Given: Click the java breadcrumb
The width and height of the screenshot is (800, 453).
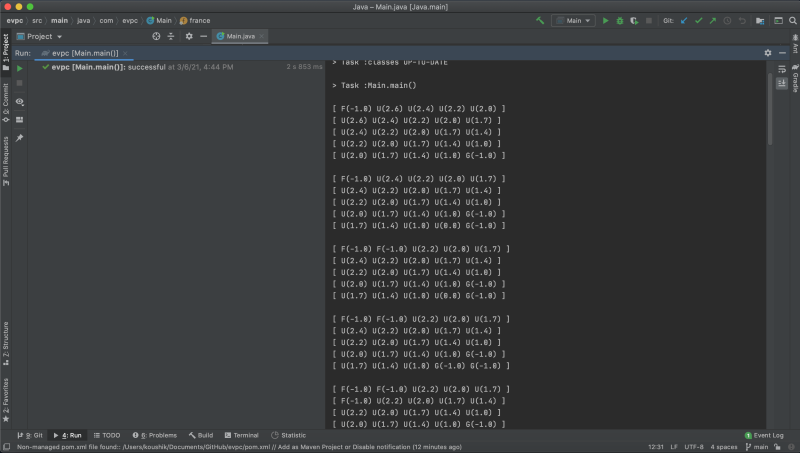Looking at the screenshot, I should click(x=84, y=20).
